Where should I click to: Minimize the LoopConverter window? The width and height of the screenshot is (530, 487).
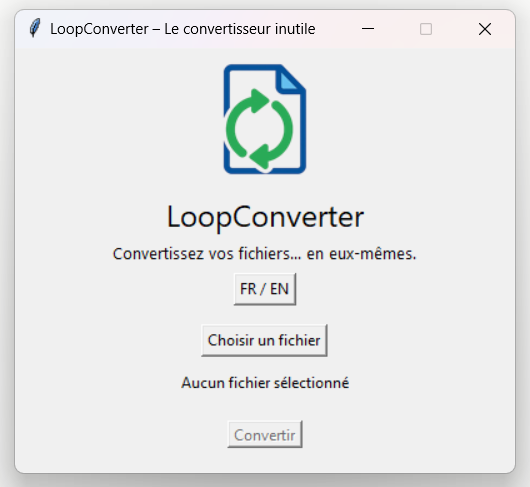pyautogui.click(x=368, y=29)
